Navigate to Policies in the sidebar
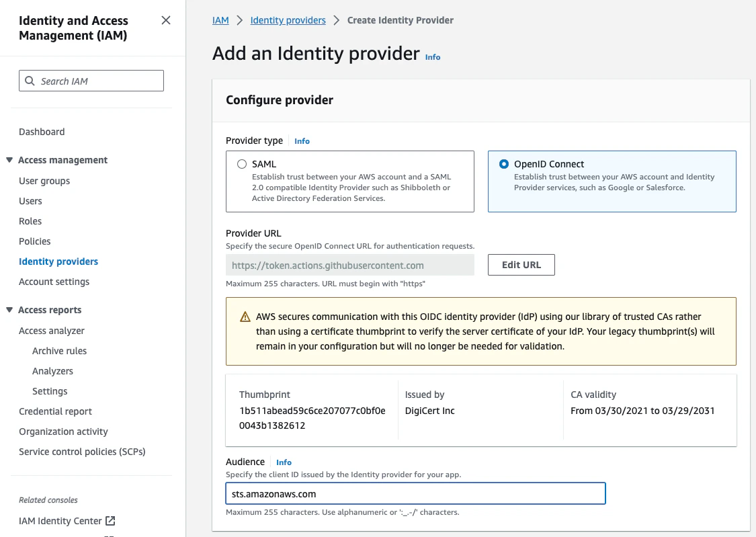The image size is (756, 537). pos(34,241)
